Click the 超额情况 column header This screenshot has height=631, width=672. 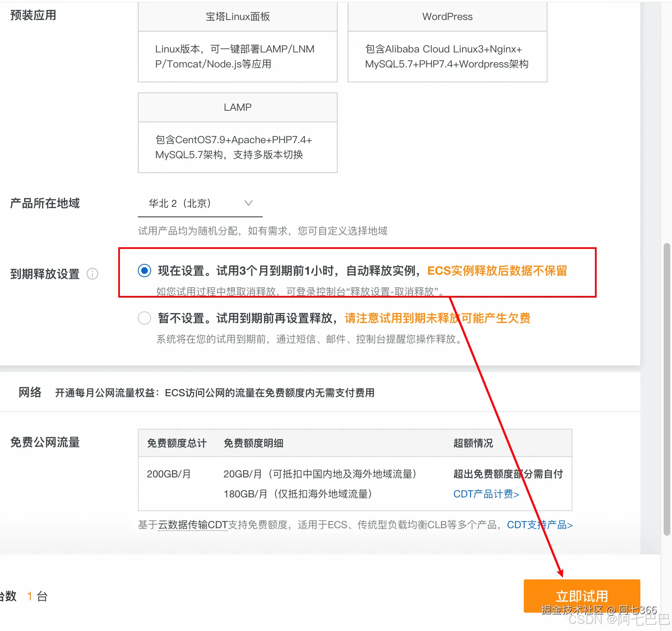(473, 443)
